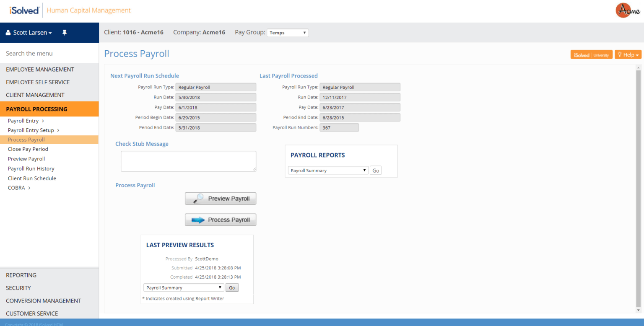Click the user avatar icon beside Scott Larsen
Viewport: 644px width, 326px height.
click(x=8, y=33)
